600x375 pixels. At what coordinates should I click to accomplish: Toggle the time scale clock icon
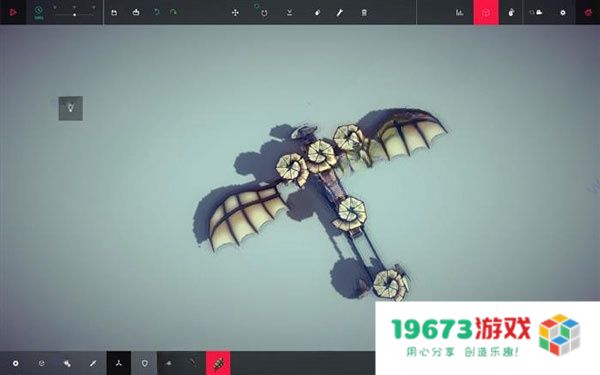[38, 11]
